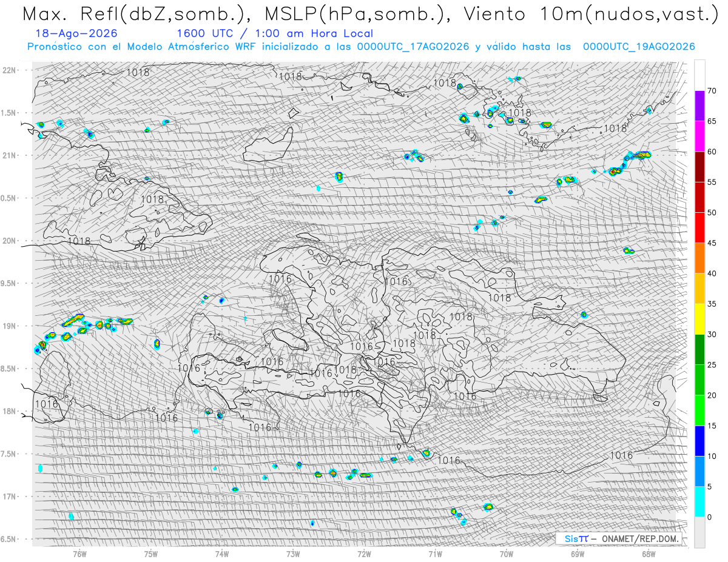Click the map title starting 'Max. Refl(dbZ,somb.)'

[369, 14]
